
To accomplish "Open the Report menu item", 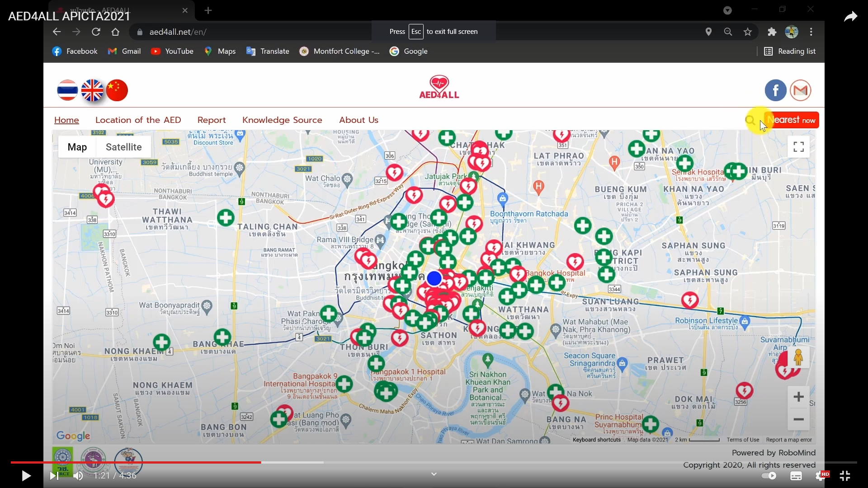I will tap(212, 120).
